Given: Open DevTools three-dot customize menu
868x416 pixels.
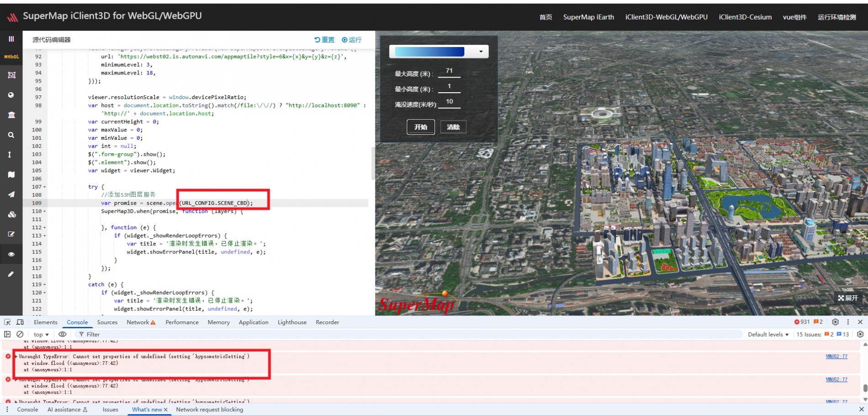Looking at the screenshot, I should point(848,322).
